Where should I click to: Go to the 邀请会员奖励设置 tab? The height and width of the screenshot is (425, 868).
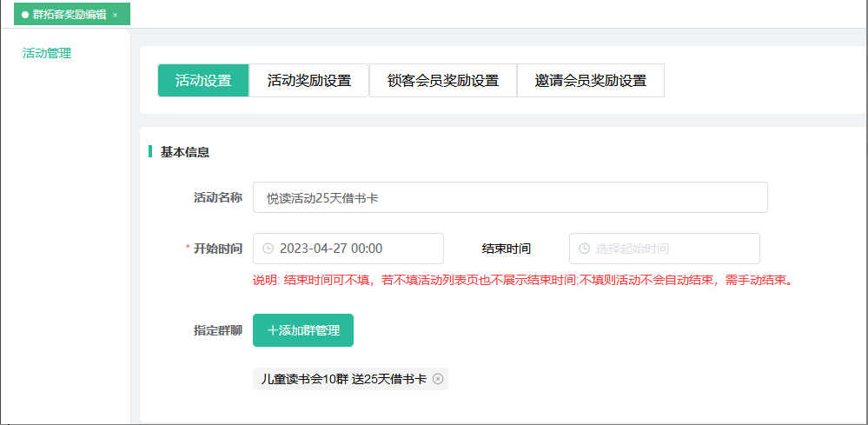pyautogui.click(x=591, y=81)
